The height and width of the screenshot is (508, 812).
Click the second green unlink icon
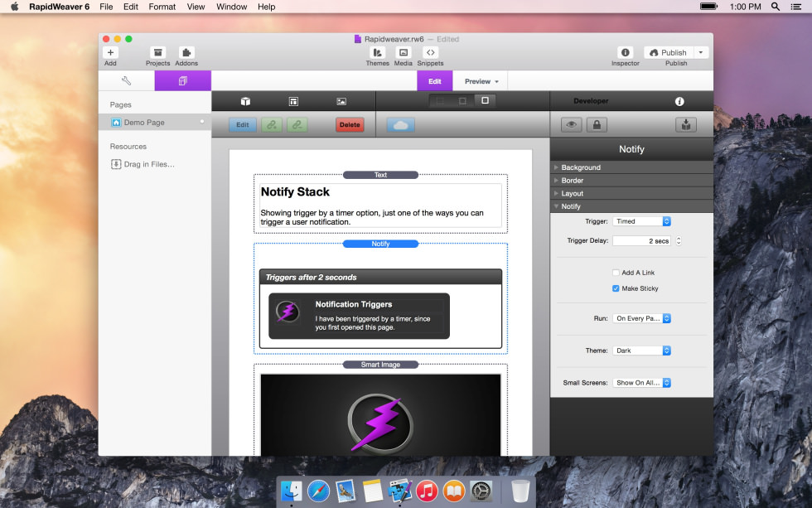click(297, 125)
